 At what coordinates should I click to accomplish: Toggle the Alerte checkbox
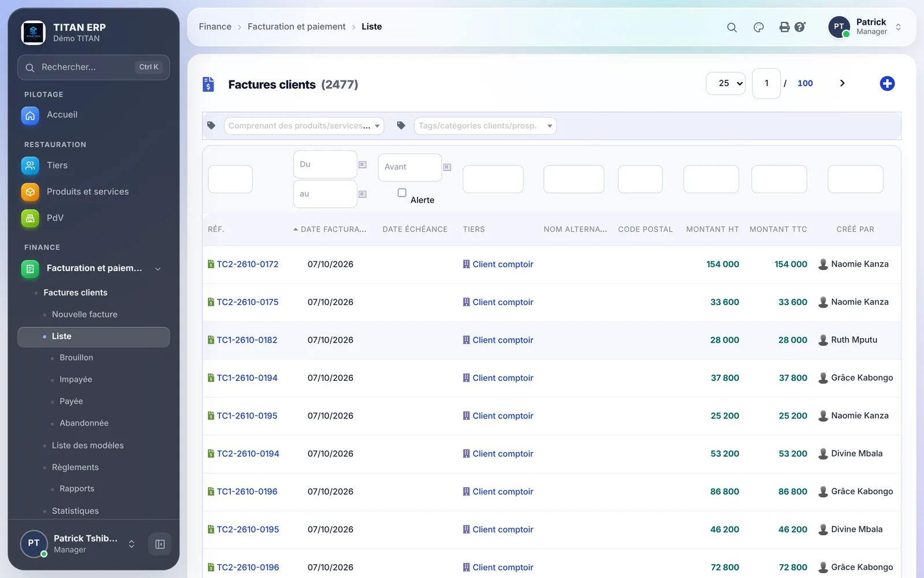(402, 193)
